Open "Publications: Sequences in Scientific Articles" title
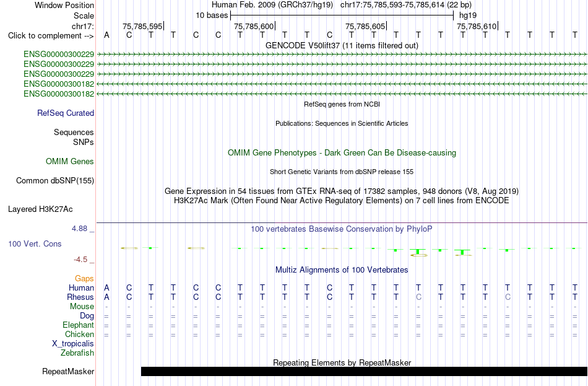This screenshot has width=588, height=386. click(x=342, y=123)
